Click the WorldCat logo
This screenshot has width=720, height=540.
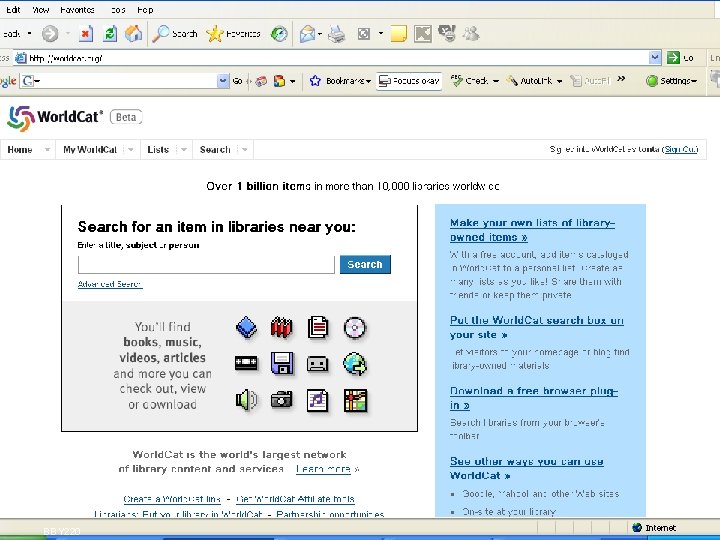tap(55, 118)
